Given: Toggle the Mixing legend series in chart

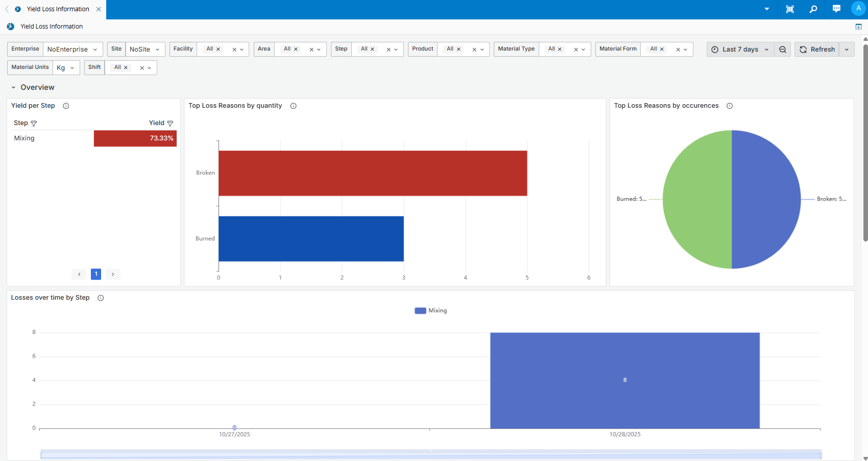Looking at the screenshot, I should [430, 310].
